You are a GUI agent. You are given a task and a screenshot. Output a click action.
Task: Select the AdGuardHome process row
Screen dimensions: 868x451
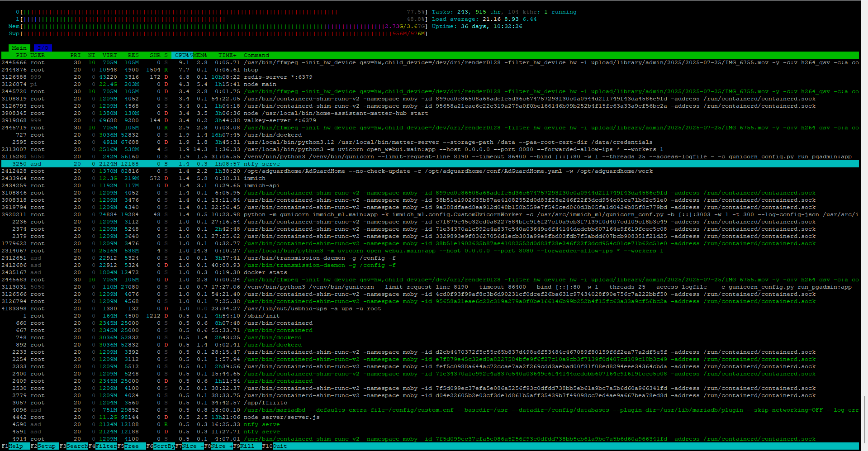point(430,171)
